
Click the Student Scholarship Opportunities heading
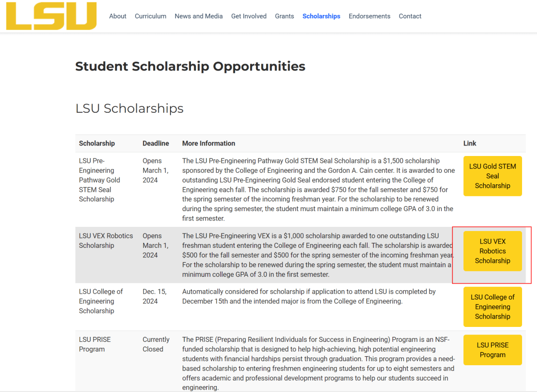click(190, 67)
